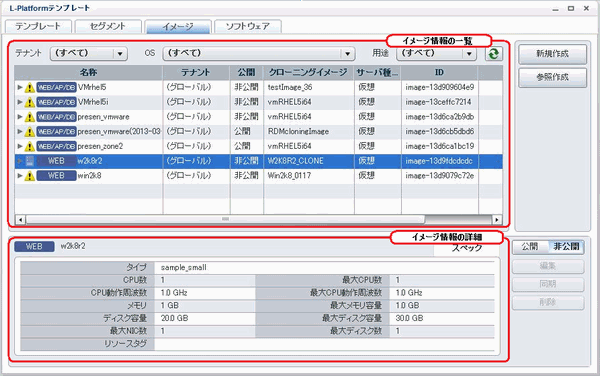Sort by クローニングイメージ column header
Screen dimensions: 600x376
[308, 73]
